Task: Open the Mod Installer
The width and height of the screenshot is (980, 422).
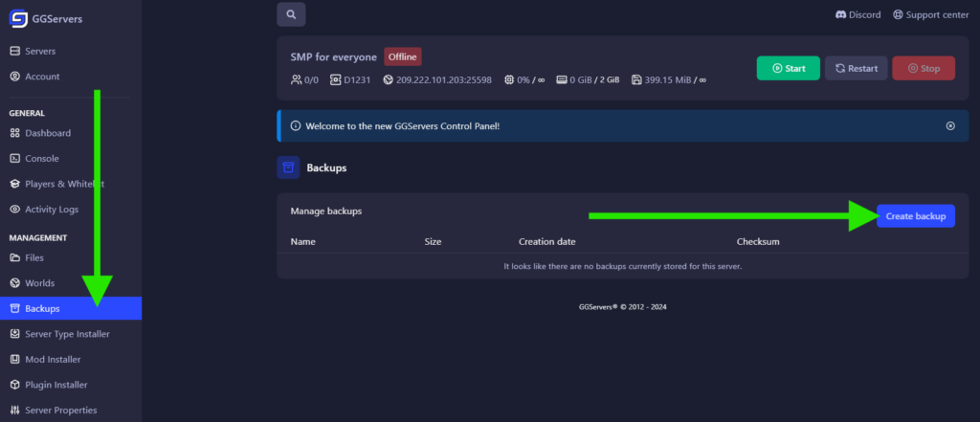Action: point(53,360)
